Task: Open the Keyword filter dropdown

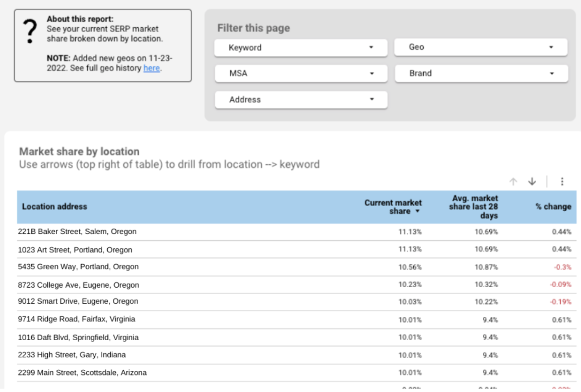Action: (300, 47)
